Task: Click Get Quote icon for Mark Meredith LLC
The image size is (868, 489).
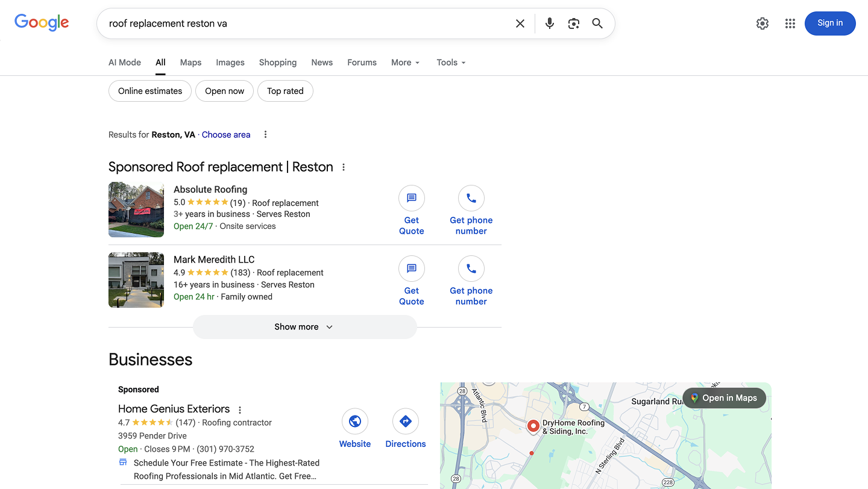Action: tap(412, 269)
